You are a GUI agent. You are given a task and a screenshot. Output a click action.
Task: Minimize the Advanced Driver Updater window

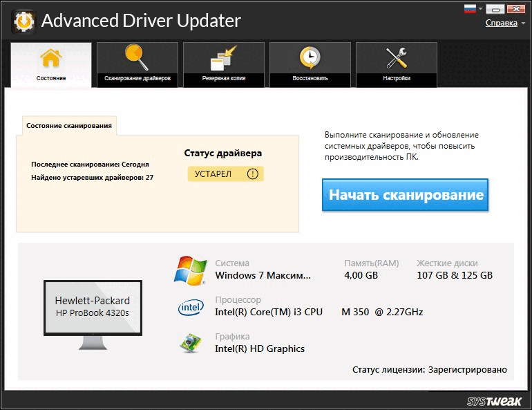495,9
